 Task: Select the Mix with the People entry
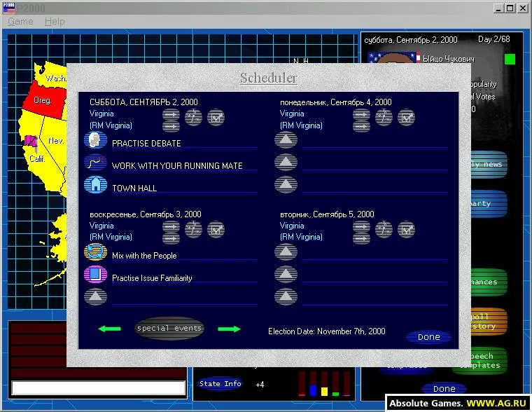coord(144,256)
